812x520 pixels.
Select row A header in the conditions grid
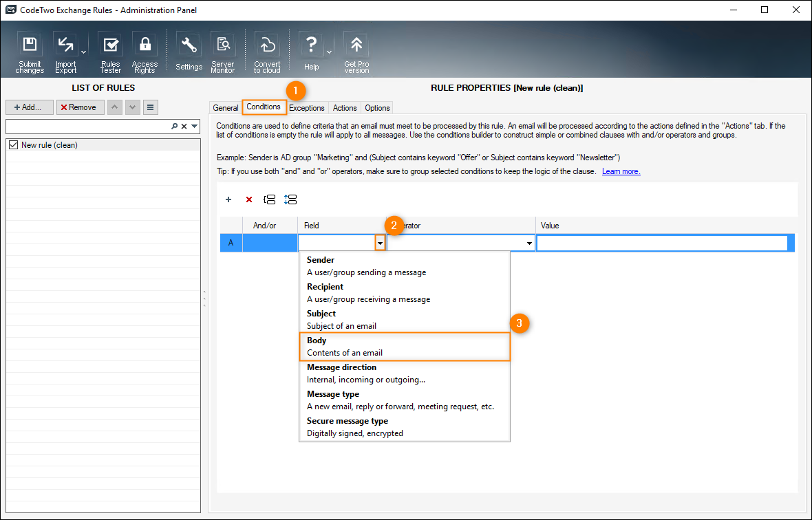click(231, 243)
